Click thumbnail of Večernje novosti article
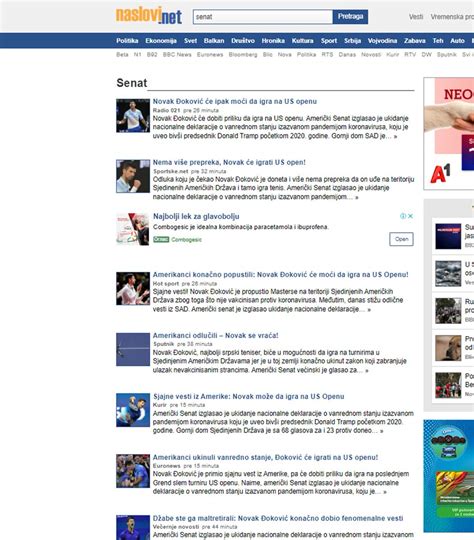This screenshot has width=474, height=540. pyautogui.click(x=133, y=528)
